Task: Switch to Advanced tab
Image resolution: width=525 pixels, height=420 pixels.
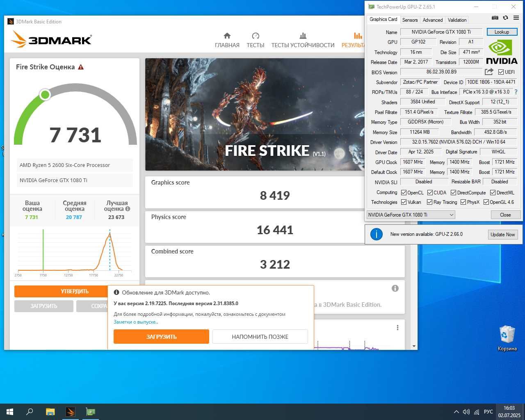Action: pos(433,20)
